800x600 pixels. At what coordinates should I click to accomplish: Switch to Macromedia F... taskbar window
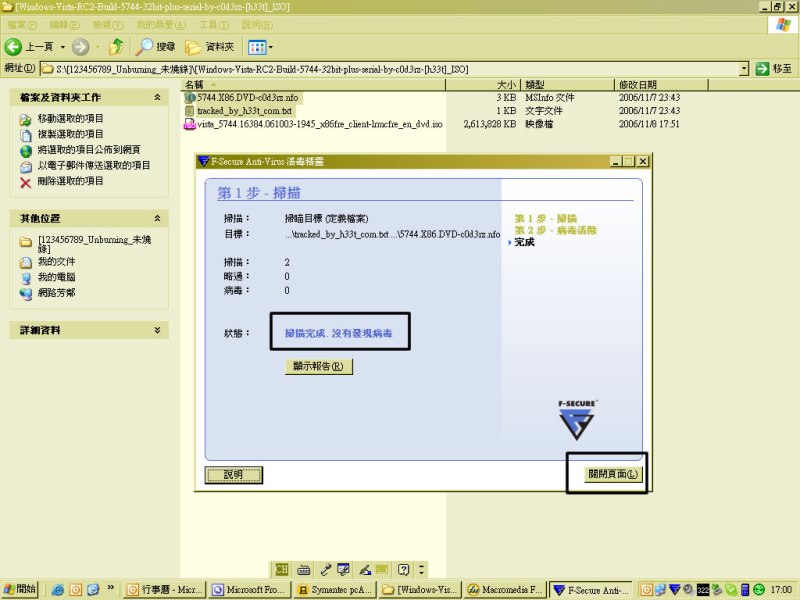(x=506, y=590)
